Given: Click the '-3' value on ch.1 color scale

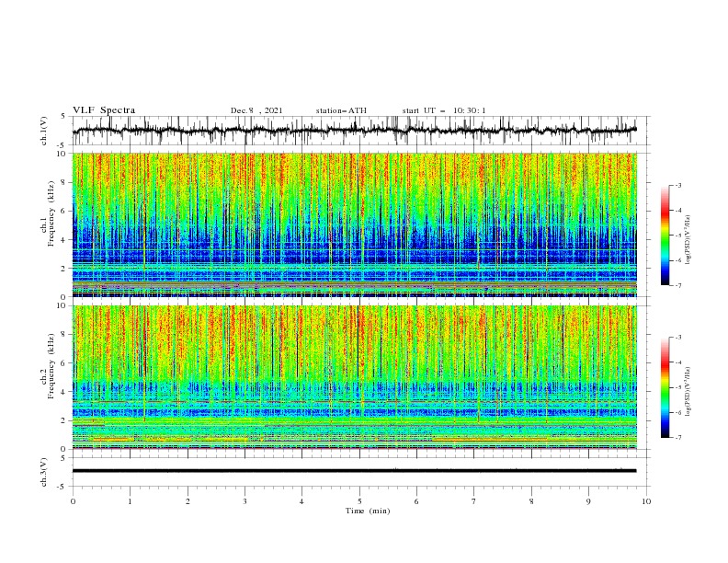Looking at the screenshot, I should pos(678,185).
